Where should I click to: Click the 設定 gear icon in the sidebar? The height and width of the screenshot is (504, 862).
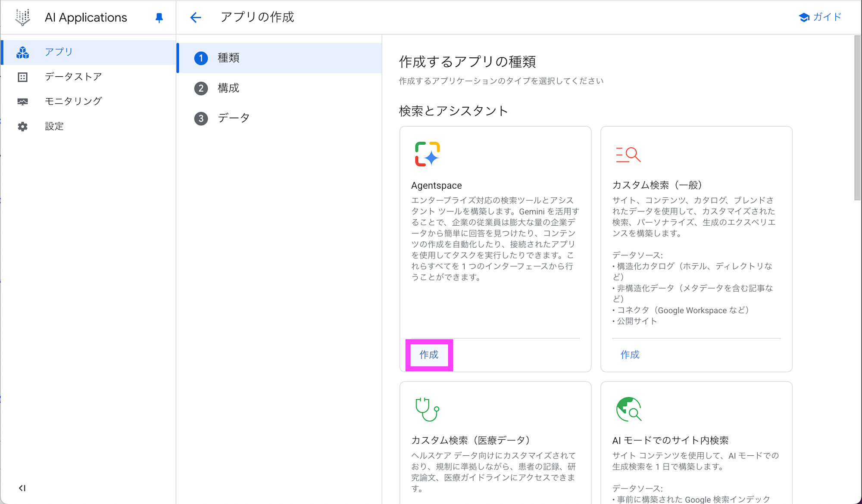pos(22,127)
